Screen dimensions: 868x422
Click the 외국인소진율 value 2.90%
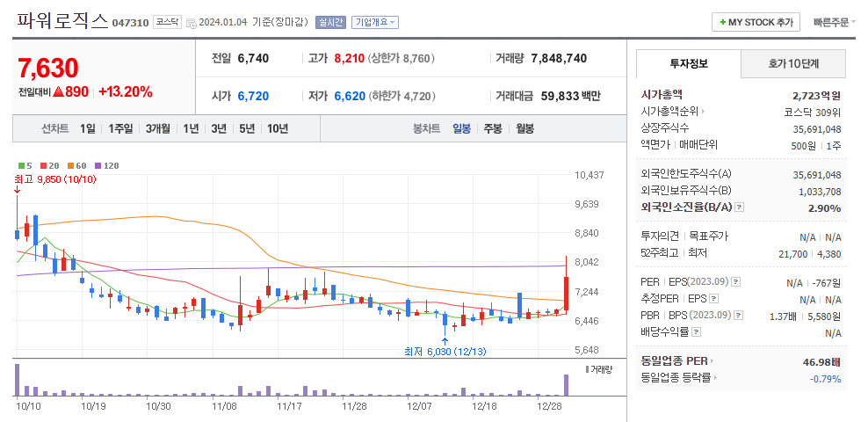827,208
